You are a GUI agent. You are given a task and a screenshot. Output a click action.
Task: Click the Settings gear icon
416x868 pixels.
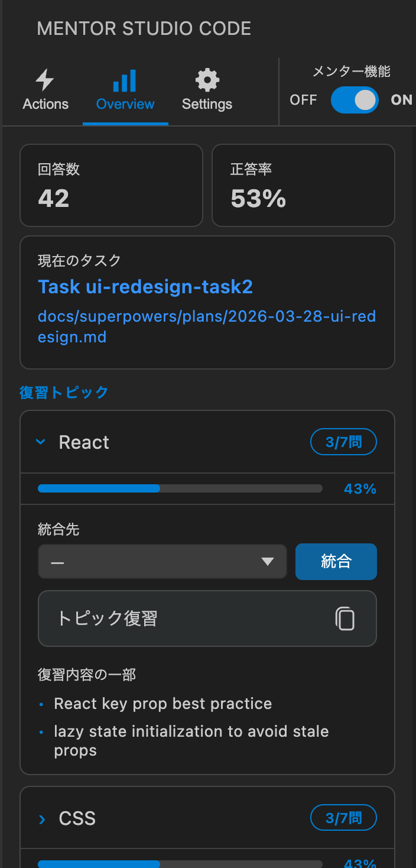pos(207,80)
